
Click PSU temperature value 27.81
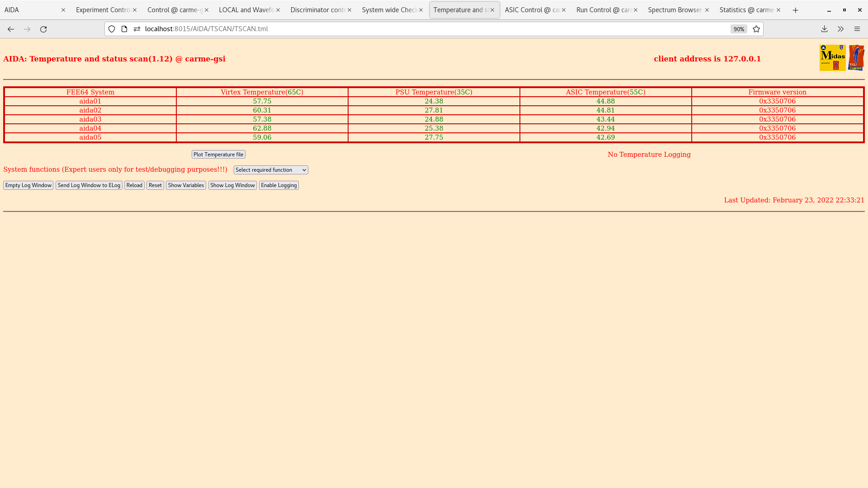point(434,110)
